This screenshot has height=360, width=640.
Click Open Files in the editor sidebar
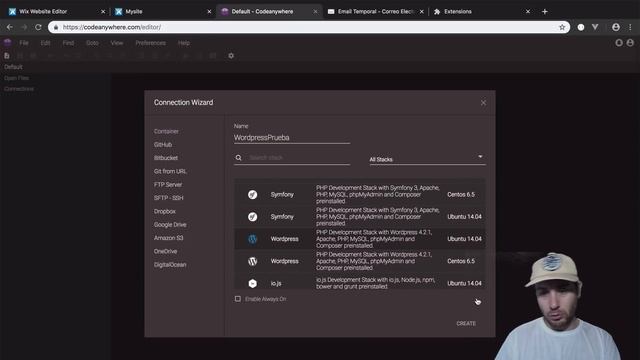click(16, 78)
